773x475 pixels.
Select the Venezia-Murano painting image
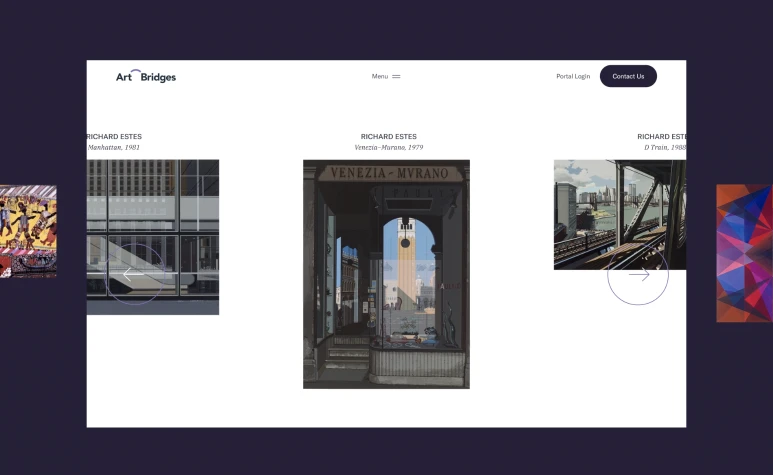click(386, 274)
